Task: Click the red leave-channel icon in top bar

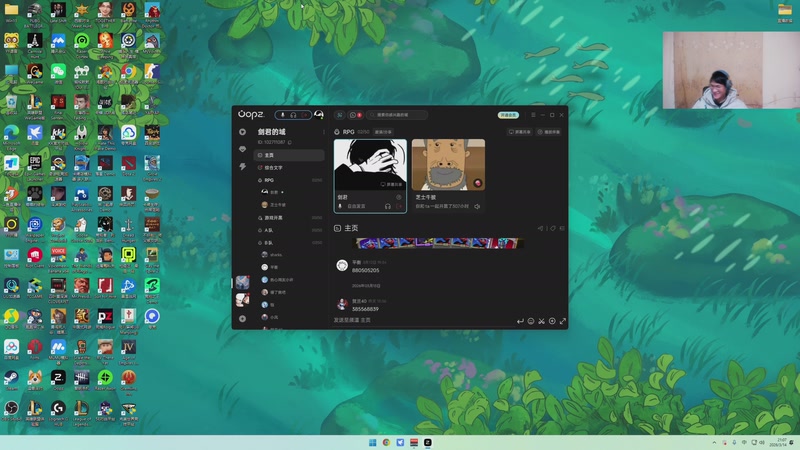Action: click(305, 115)
